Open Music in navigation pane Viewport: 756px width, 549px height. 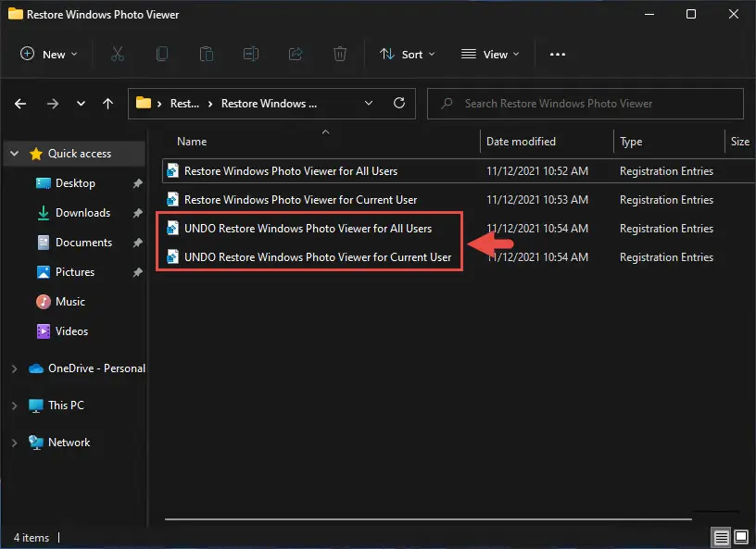[x=69, y=302]
